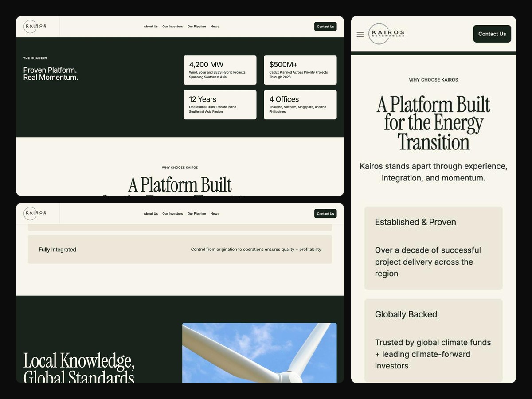Click 'CapEx Planned Across Priority Projects' description
This screenshot has width=532, height=399.
[x=298, y=74]
